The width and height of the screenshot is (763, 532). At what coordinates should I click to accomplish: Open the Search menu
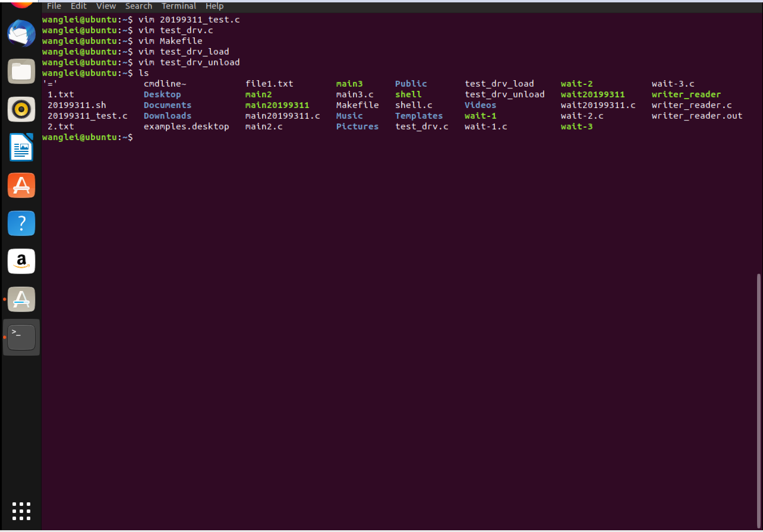[x=138, y=6]
